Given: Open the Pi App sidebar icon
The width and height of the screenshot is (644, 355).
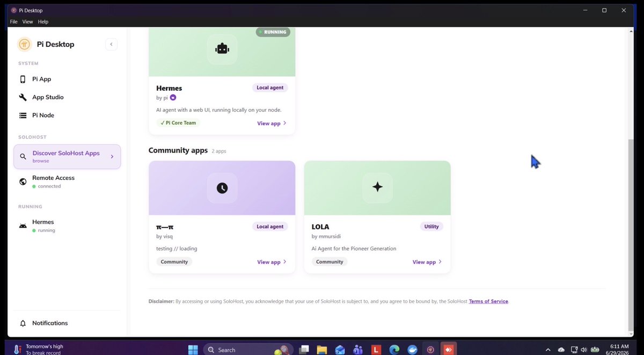Looking at the screenshot, I should 23,79.
